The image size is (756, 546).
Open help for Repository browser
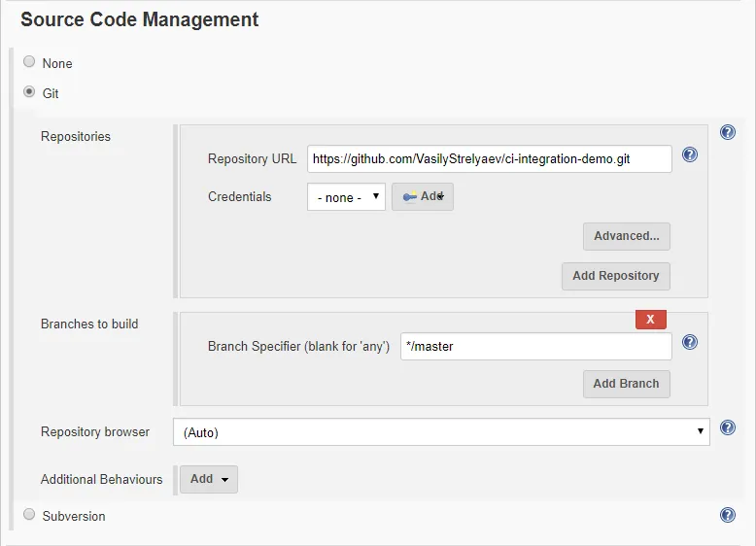pos(727,427)
